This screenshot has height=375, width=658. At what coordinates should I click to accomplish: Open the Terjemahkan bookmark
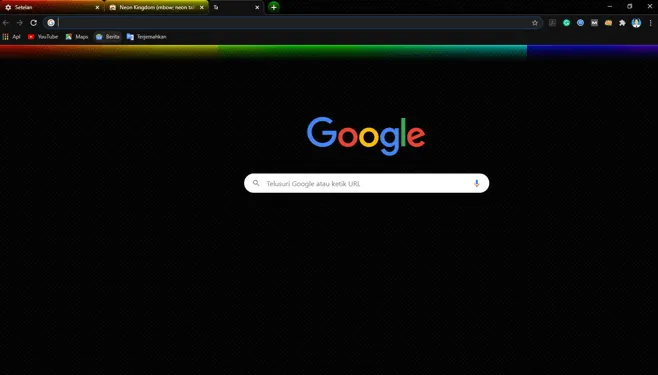[x=146, y=37]
